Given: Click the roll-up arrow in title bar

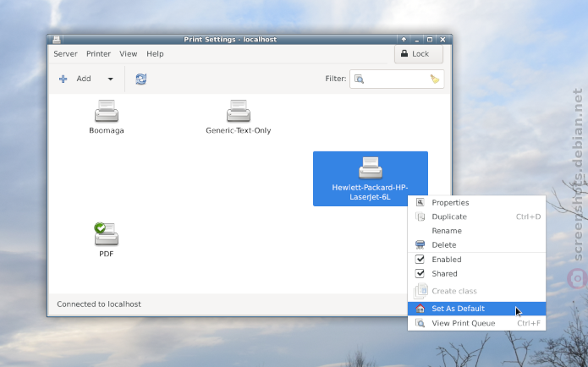Looking at the screenshot, I should point(404,40).
